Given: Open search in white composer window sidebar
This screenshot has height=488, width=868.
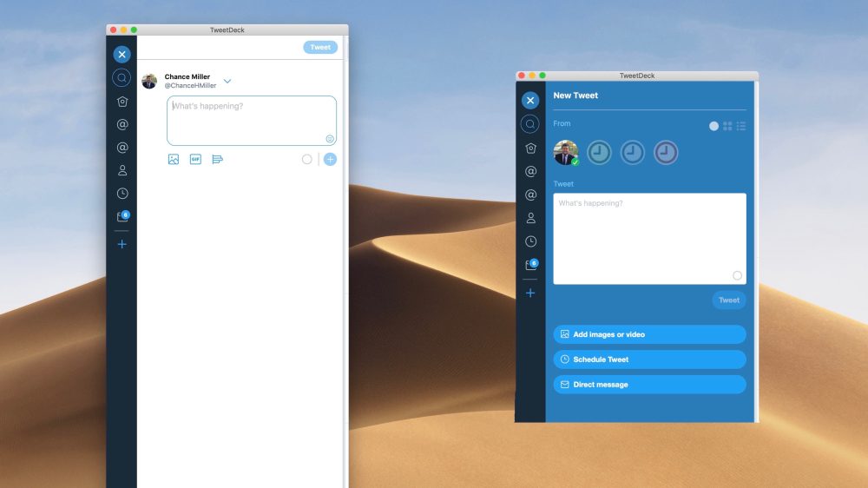Looking at the screenshot, I should (122, 77).
